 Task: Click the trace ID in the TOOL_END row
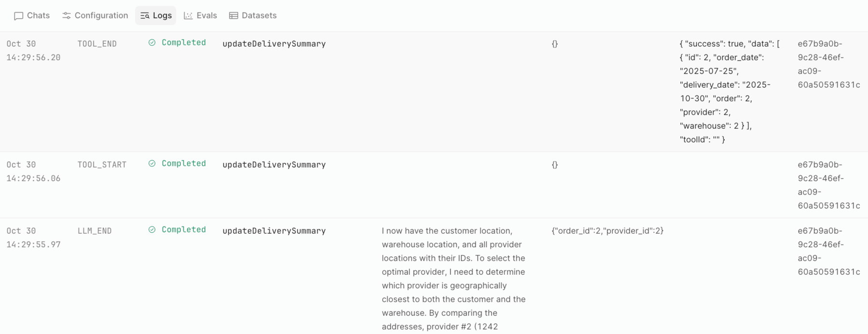point(828,64)
